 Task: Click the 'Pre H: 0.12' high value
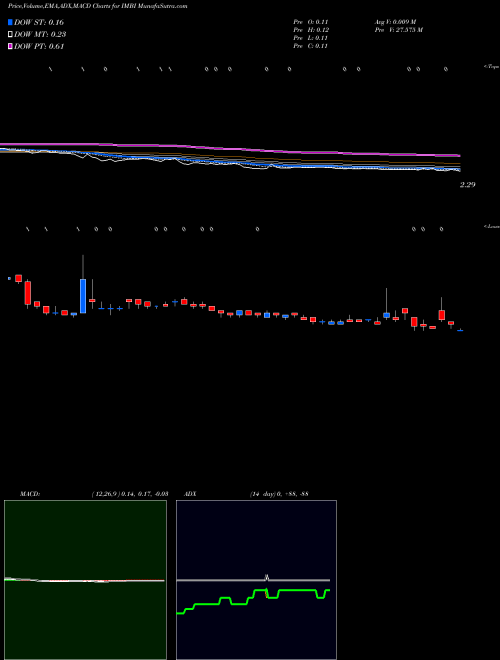point(311,30)
